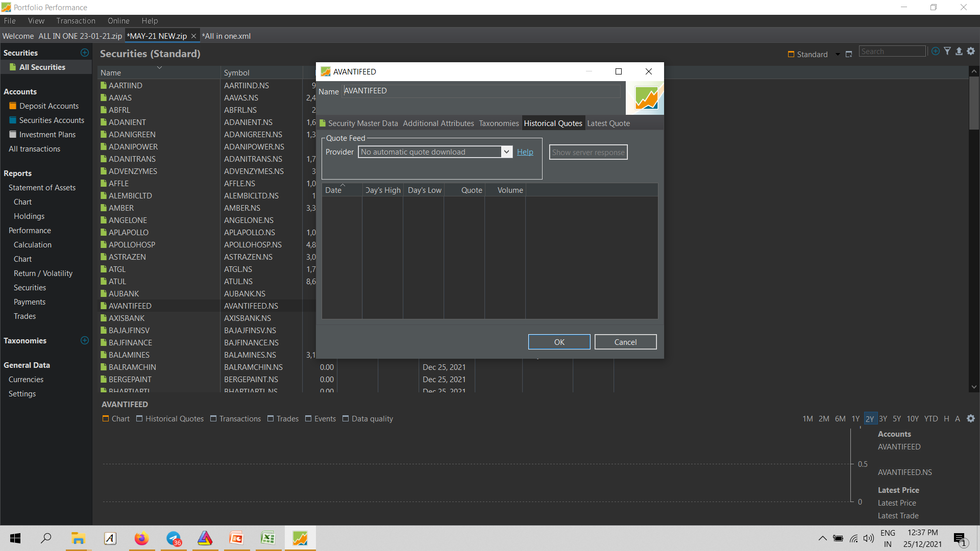Open the Transaction menu
The width and height of the screenshot is (980, 551).
click(76, 21)
